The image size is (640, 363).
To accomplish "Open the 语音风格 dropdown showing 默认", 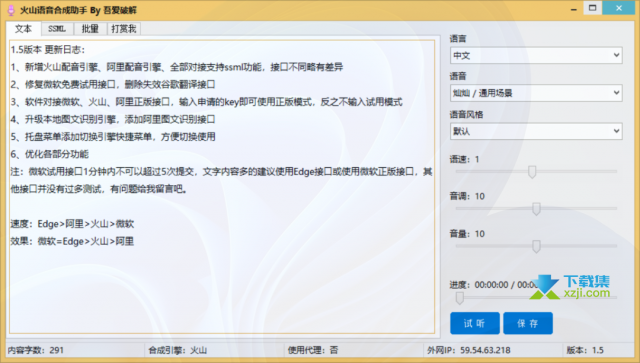I will tap(536, 131).
